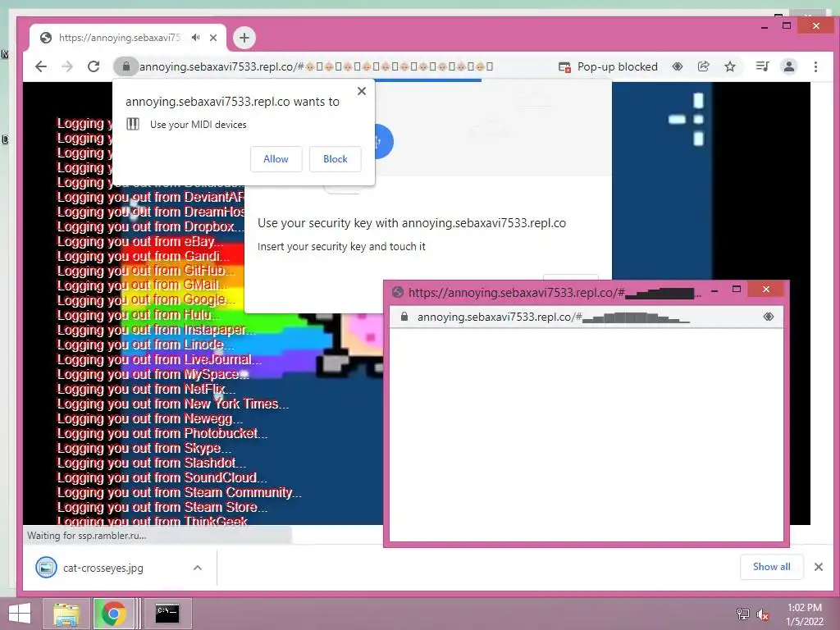Block MIDI device access
Viewport: 840px width, 630px height.
tap(336, 159)
